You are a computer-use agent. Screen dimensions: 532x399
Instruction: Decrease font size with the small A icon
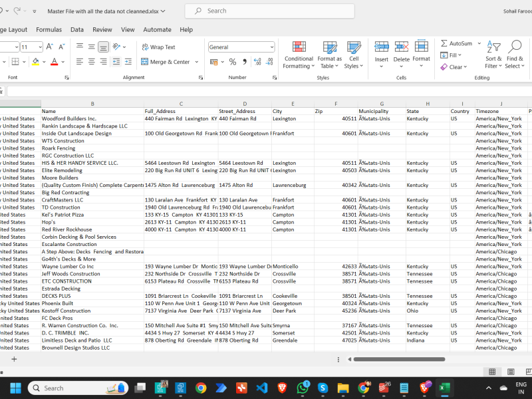click(x=62, y=47)
